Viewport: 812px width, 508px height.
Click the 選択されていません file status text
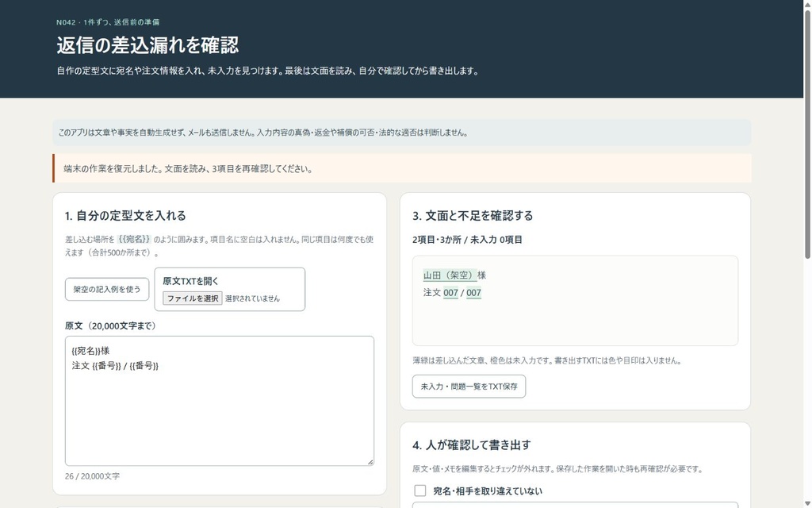252,298
